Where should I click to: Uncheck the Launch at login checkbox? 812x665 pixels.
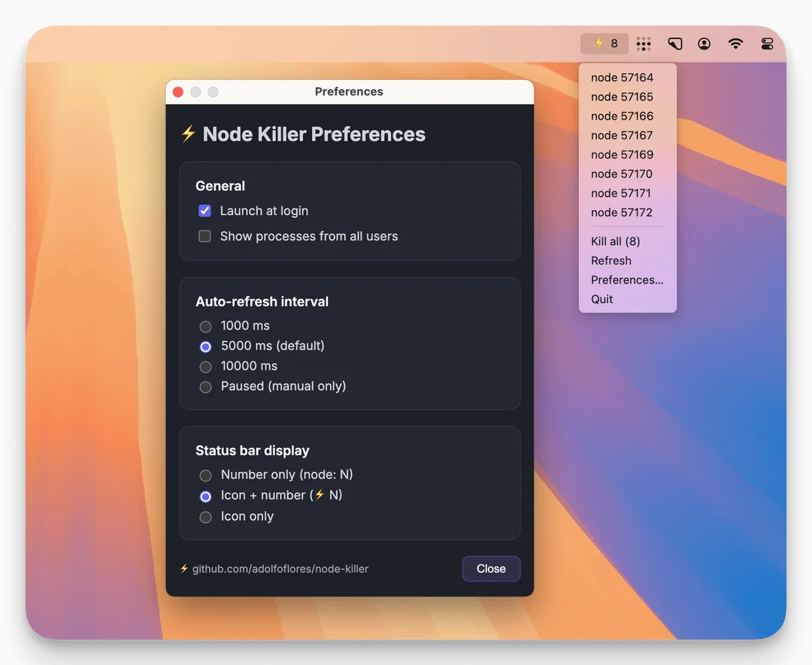205,211
